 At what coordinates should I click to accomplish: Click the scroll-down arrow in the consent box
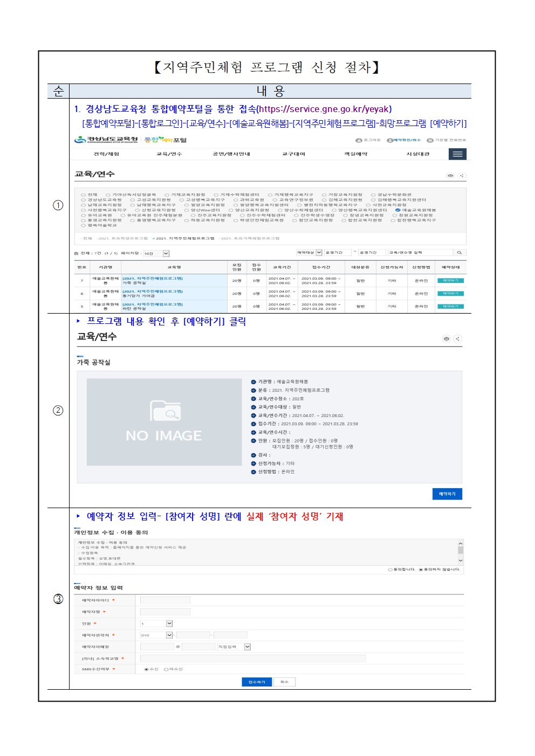point(461,560)
